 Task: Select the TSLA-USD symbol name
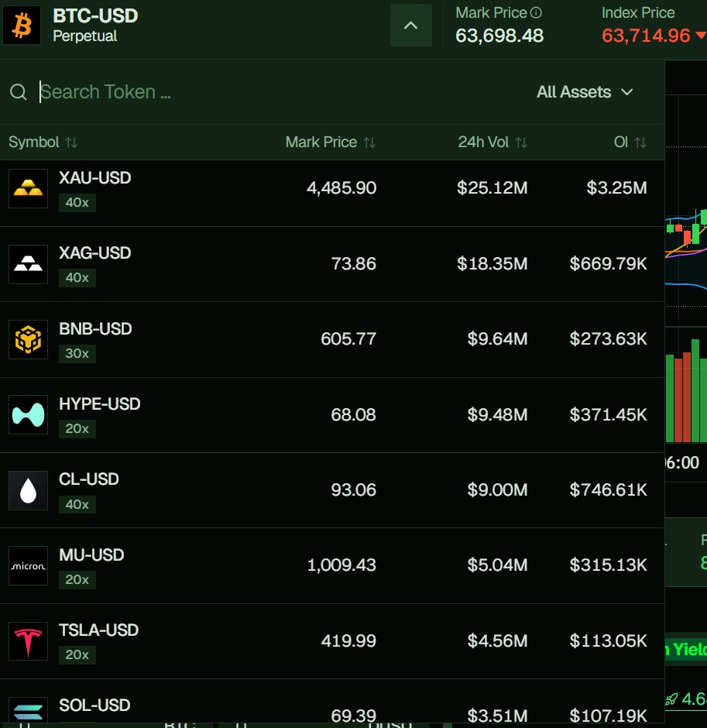pyautogui.click(x=98, y=630)
